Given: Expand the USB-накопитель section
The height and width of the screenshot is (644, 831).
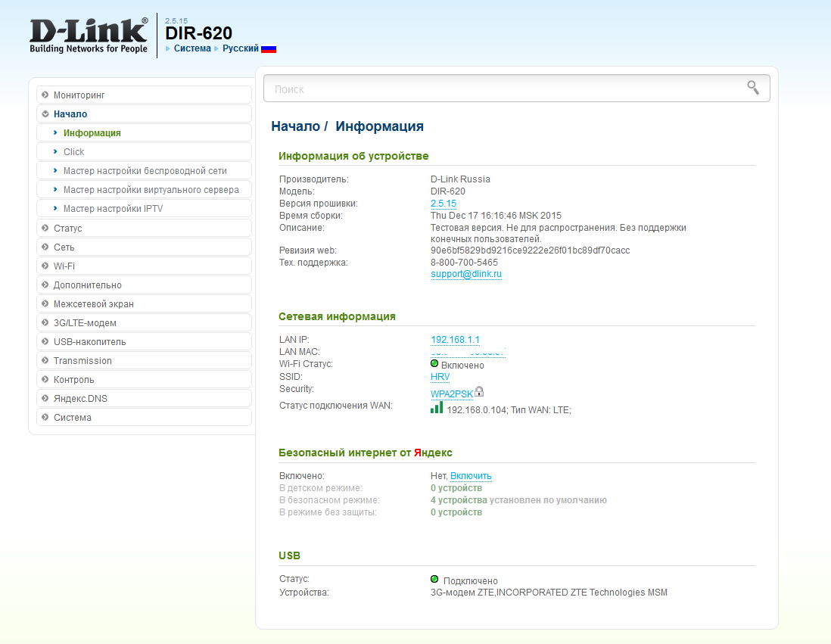Looking at the screenshot, I should (x=144, y=342).
